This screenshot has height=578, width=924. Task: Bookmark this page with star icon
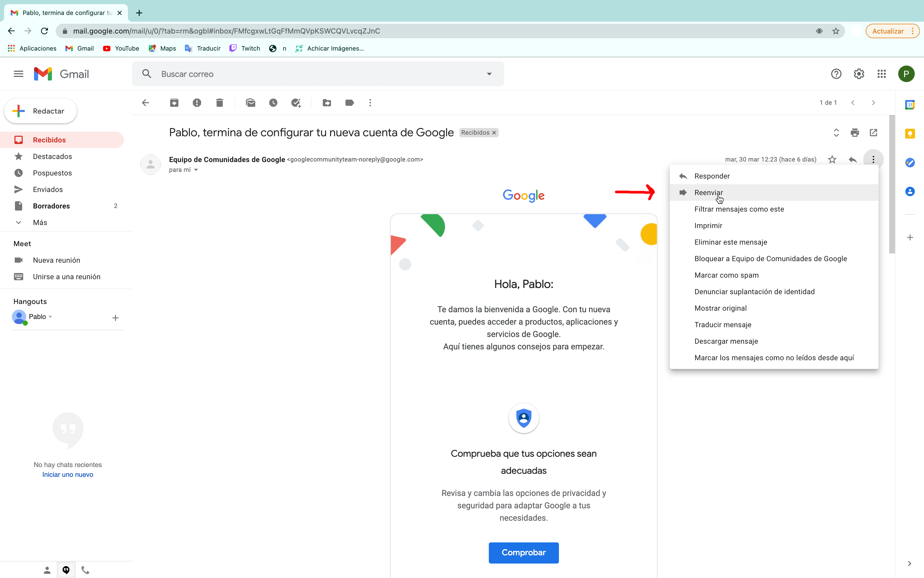point(836,31)
